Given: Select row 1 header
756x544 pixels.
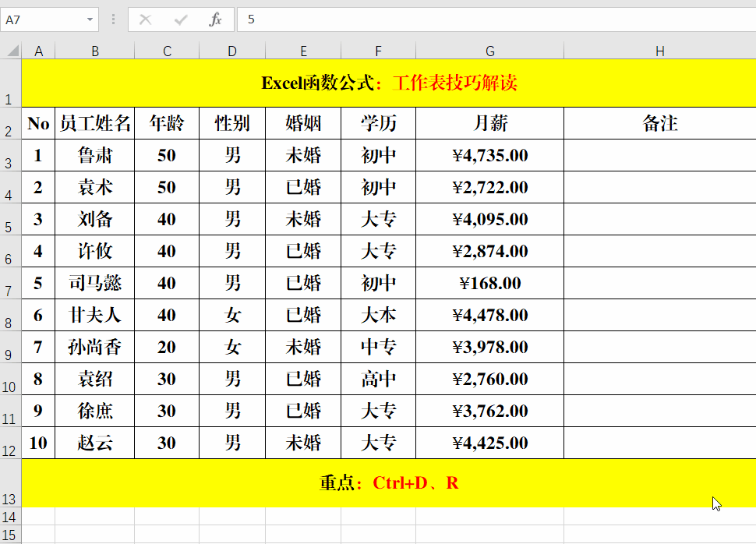Looking at the screenshot, I should coord(11,83).
